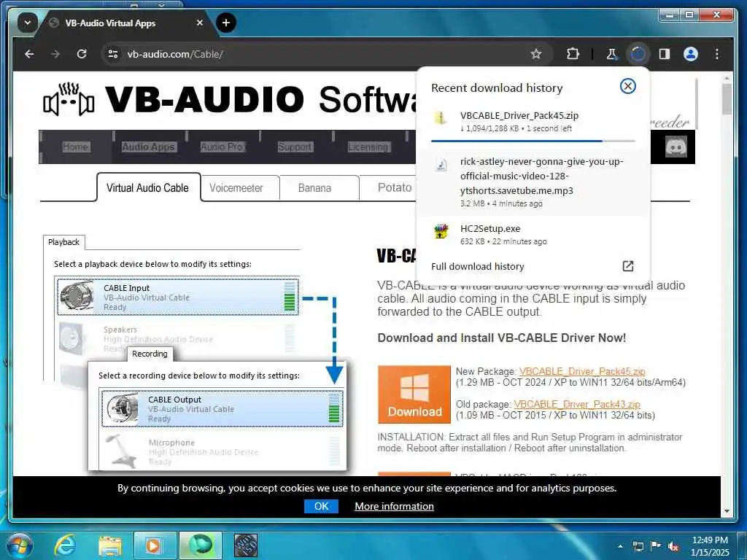This screenshot has height=560, width=747.
Task: Reload the vb-audio page
Action: [x=82, y=54]
